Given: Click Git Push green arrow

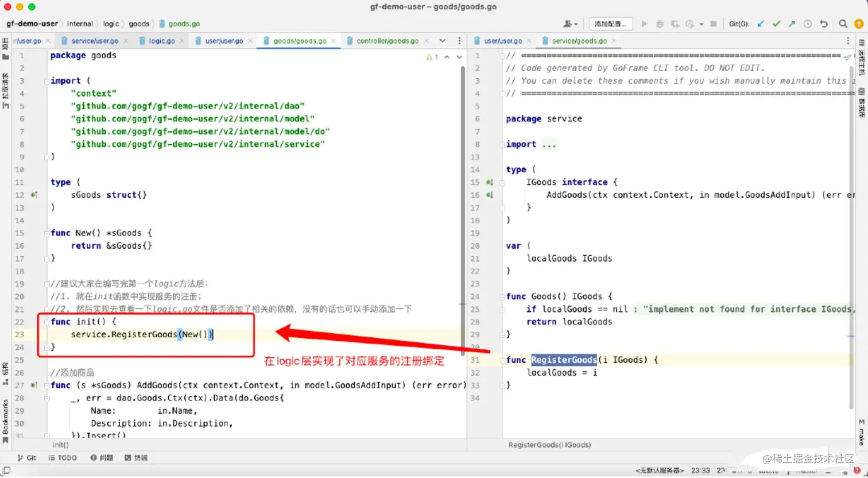Looking at the screenshot, I should click(792, 24).
